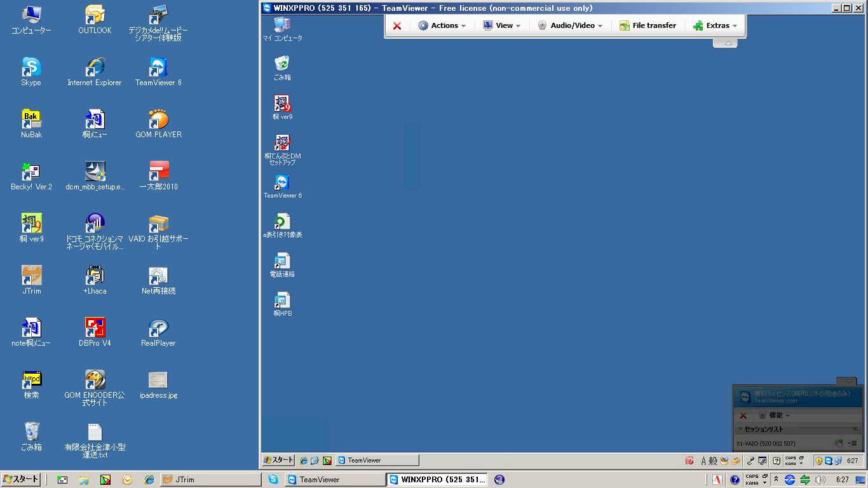This screenshot has height=488, width=868.
Task: Open the Actions menu in TeamViewer toolbar
Action: pos(442,26)
